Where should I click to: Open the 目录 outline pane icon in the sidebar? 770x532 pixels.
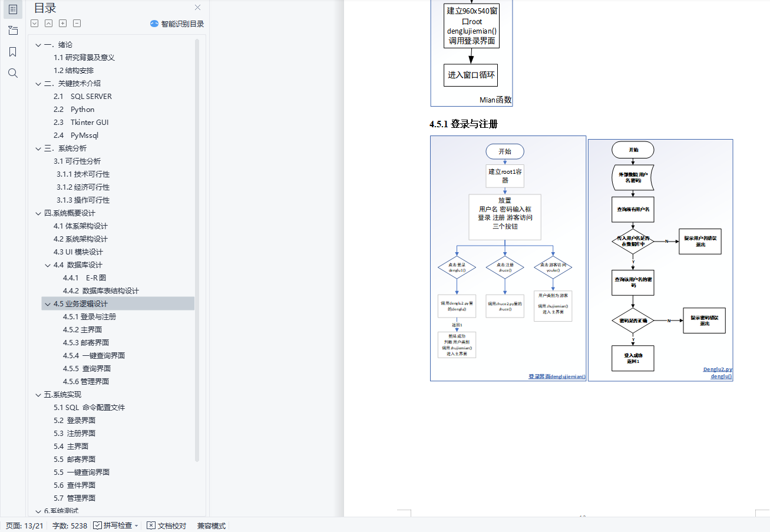tap(13, 9)
